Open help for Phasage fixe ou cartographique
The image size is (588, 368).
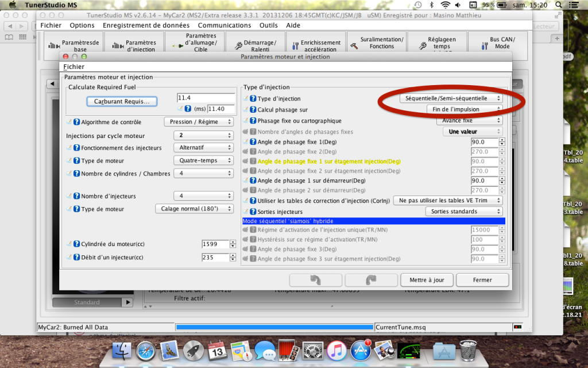point(253,121)
